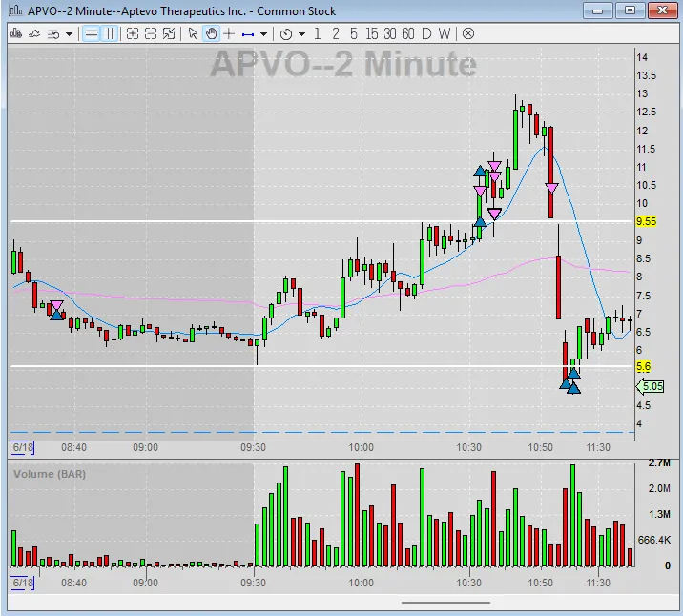This screenshot has height=616, width=683.
Task: Maximize the APVO chart window
Action: pyautogui.click(x=630, y=10)
